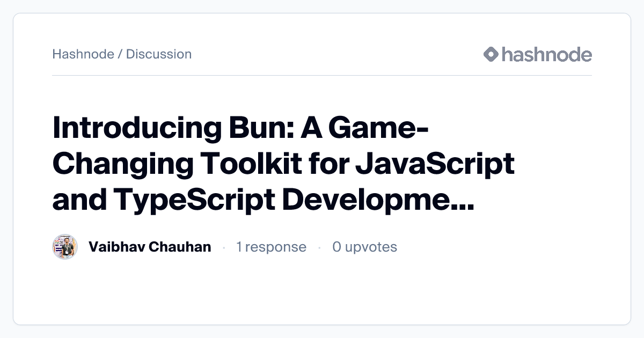Select the slash separator in the breadcrumb

[119, 54]
